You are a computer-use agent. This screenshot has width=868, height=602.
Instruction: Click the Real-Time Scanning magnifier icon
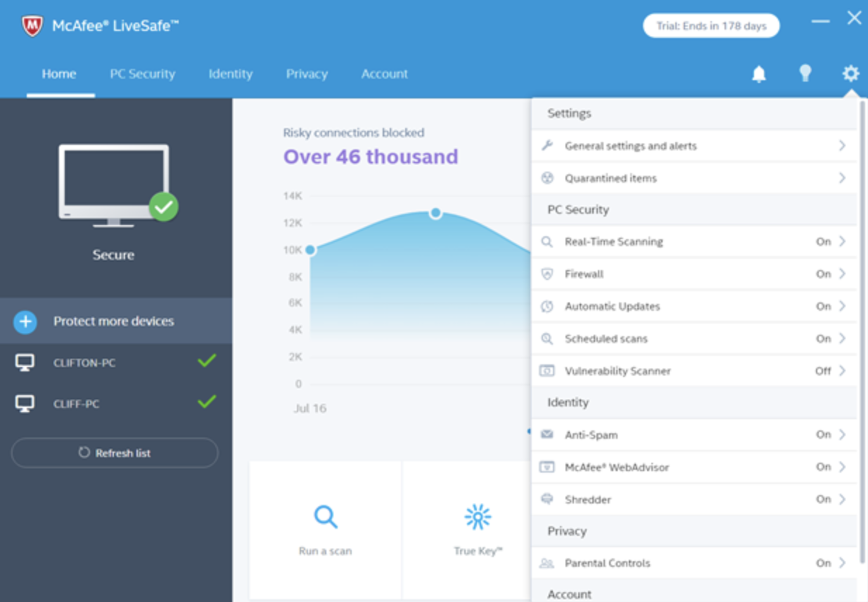(547, 242)
